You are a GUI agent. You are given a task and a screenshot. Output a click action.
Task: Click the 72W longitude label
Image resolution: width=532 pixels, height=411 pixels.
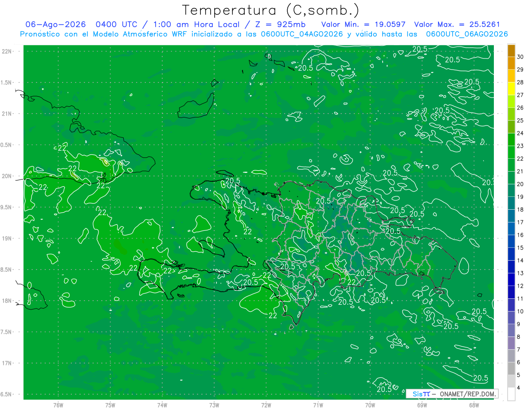click(x=266, y=405)
